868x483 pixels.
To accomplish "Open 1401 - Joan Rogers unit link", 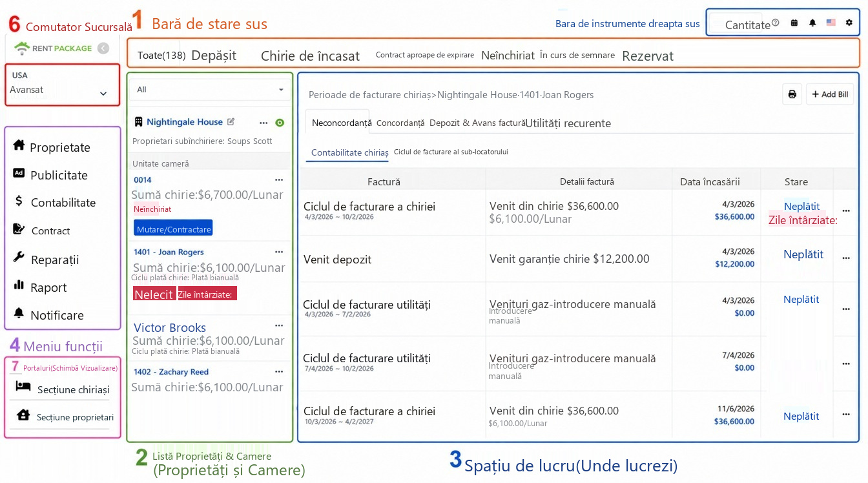I will pyautogui.click(x=169, y=252).
